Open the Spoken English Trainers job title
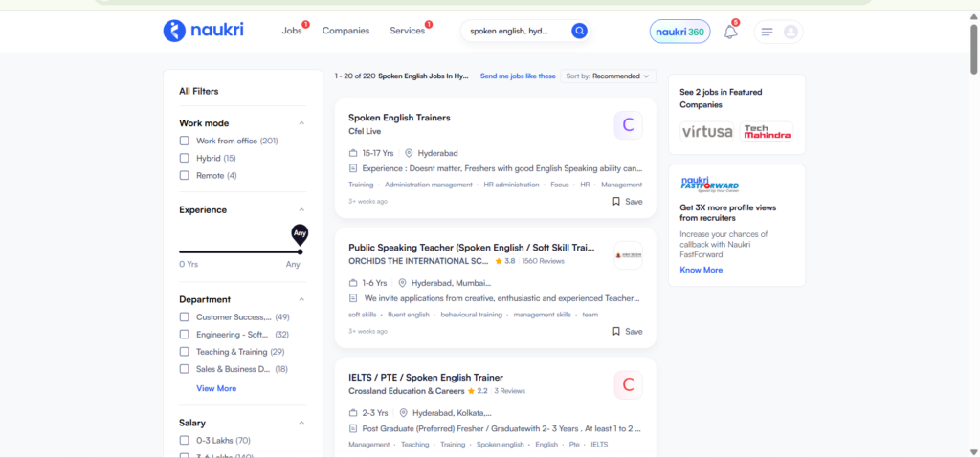This screenshot has height=458, width=980. (399, 118)
